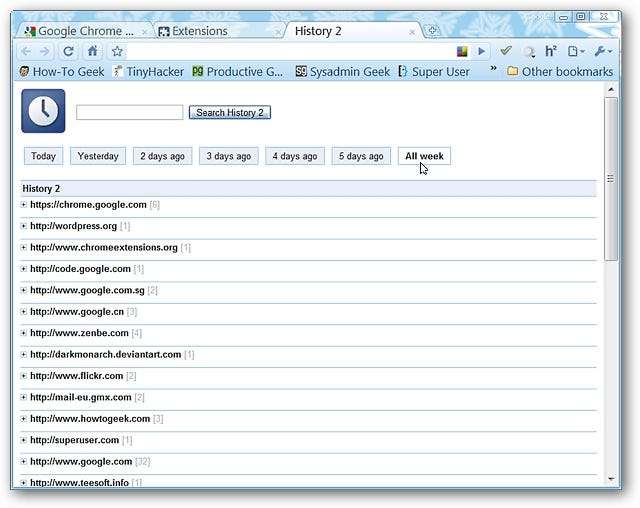Expand the wordpress.org entry
The image size is (640, 508).
point(24,226)
